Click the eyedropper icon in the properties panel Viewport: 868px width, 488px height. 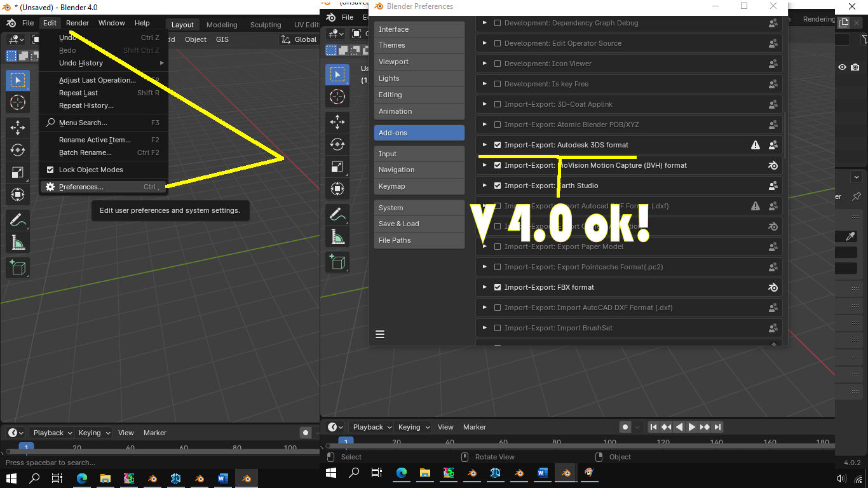point(850,236)
